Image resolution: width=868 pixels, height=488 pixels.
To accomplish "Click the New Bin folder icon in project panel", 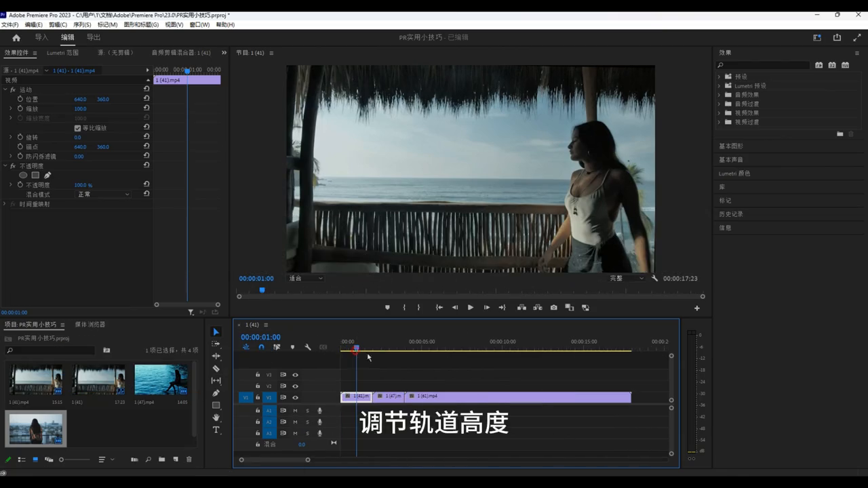I will point(162,460).
